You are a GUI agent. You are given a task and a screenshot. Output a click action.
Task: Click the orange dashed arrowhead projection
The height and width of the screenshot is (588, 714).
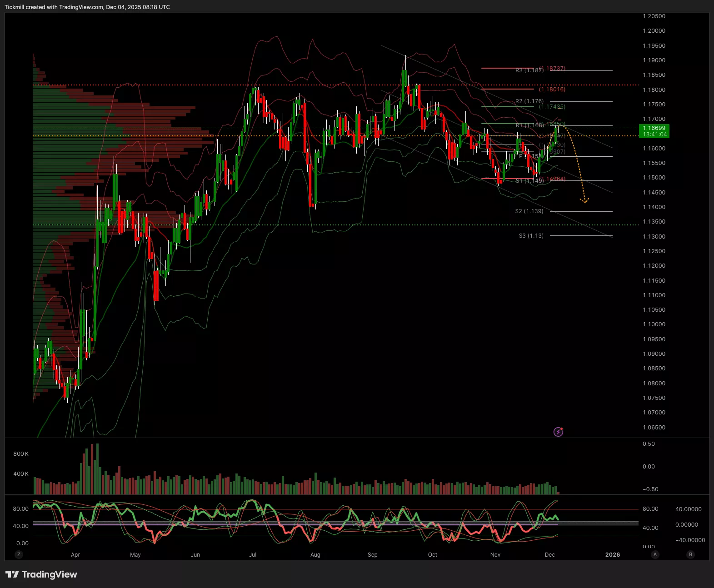coord(584,199)
